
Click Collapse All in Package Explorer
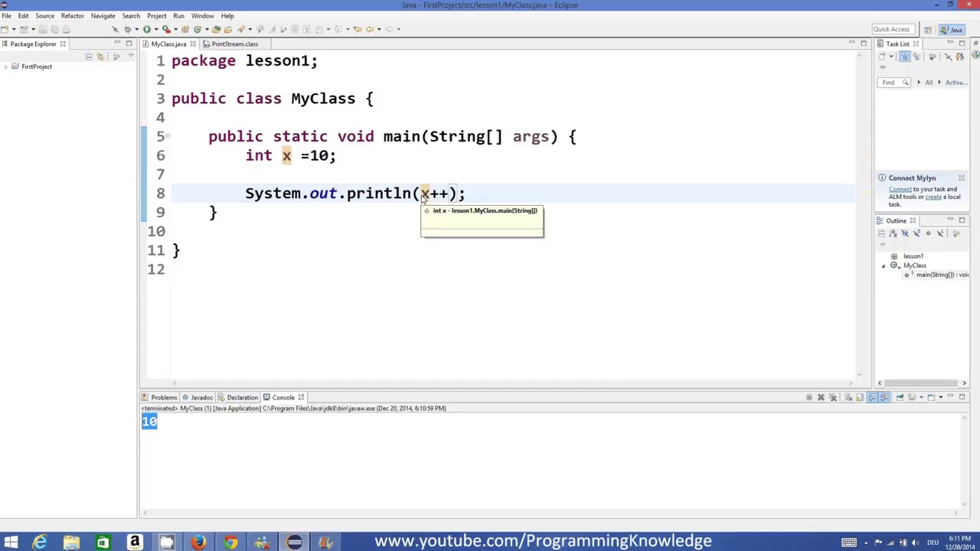pos(89,57)
